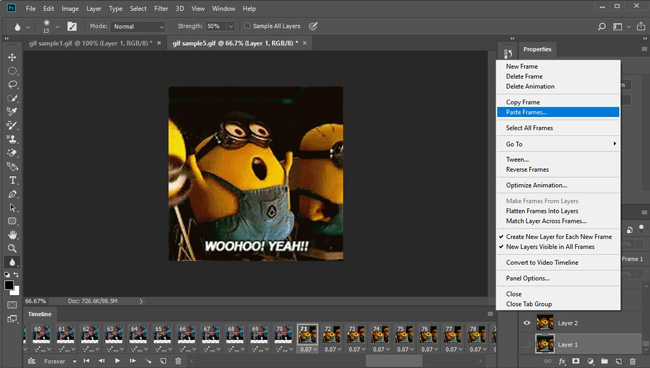Select the Move tool
This screenshot has height=368, width=650.
12,57
